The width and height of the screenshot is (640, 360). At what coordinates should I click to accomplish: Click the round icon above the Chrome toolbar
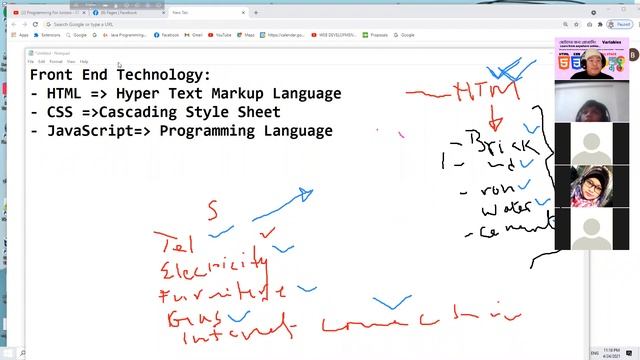[593, 13]
